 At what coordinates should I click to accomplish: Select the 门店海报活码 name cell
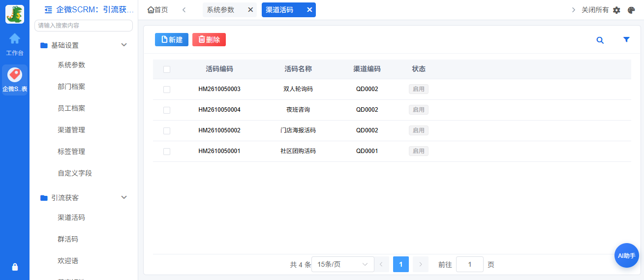coord(298,130)
